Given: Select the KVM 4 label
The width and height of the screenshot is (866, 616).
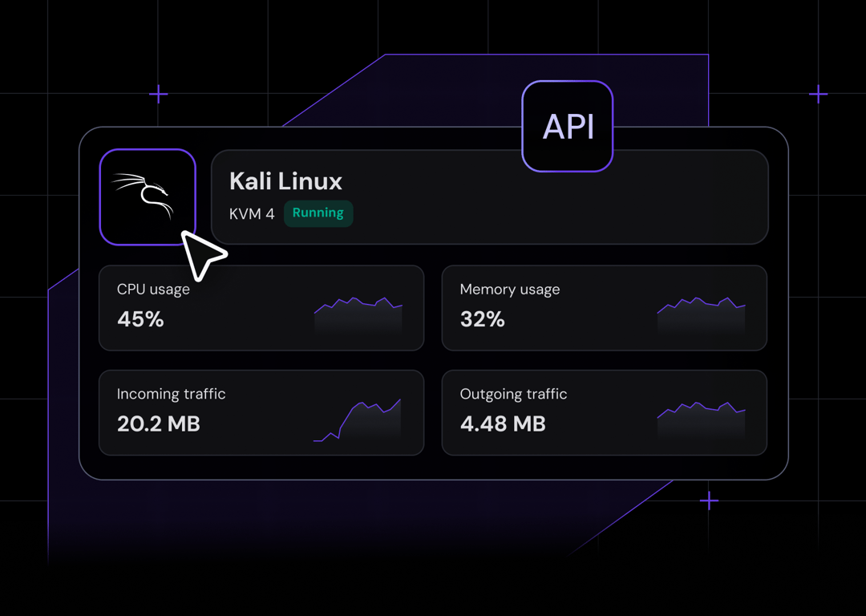Looking at the screenshot, I should (251, 213).
